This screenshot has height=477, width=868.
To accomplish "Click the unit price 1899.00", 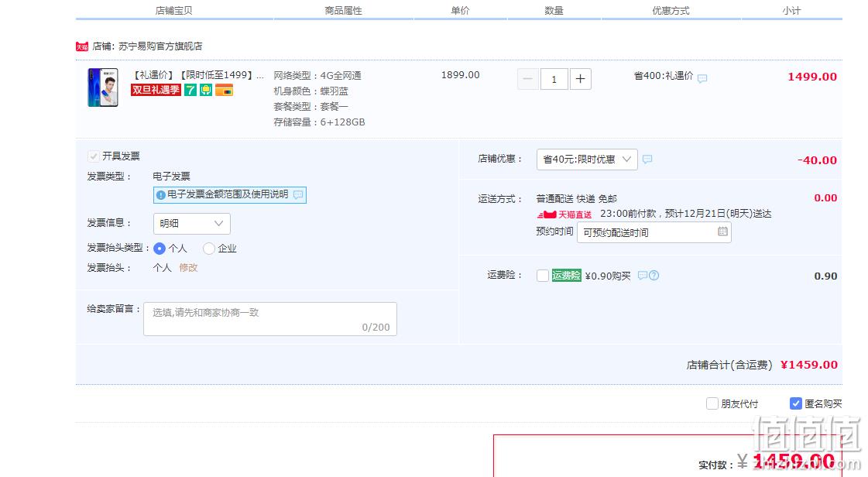I will pyautogui.click(x=461, y=75).
